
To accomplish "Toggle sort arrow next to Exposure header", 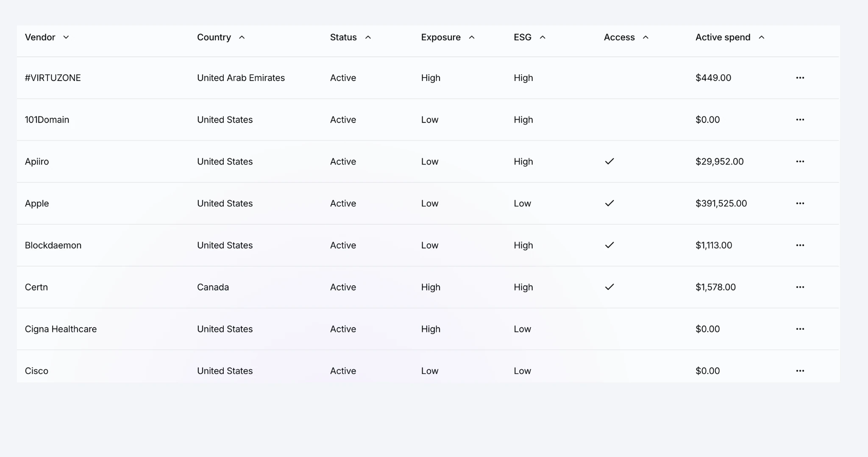I will [x=472, y=37].
